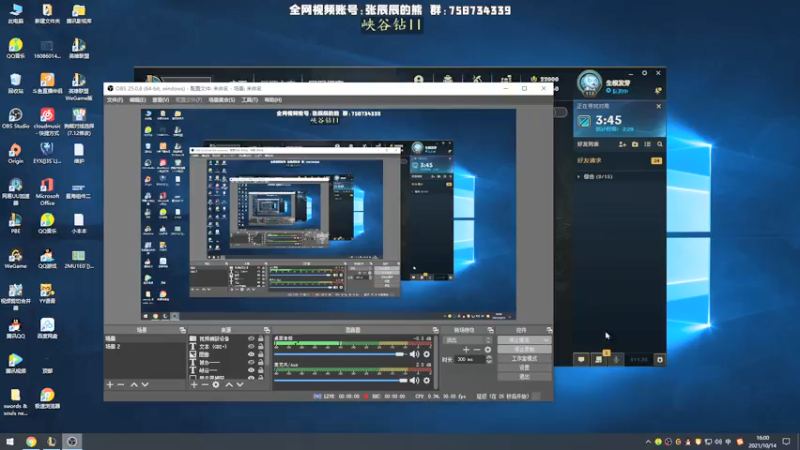The width and height of the screenshot is (800, 450).
Task: Add a friend in the League friends list
Action: tap(622, 144)
